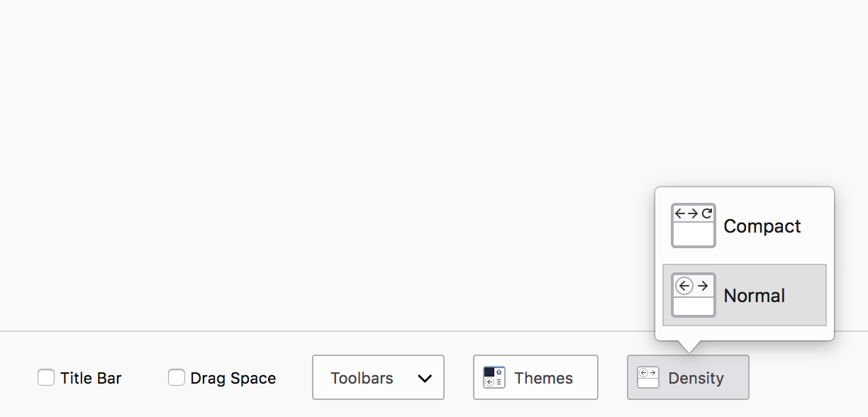This screenshot has height=417, width=868.
Task: Click the Normal density preview icon
Action: point(694,295)
